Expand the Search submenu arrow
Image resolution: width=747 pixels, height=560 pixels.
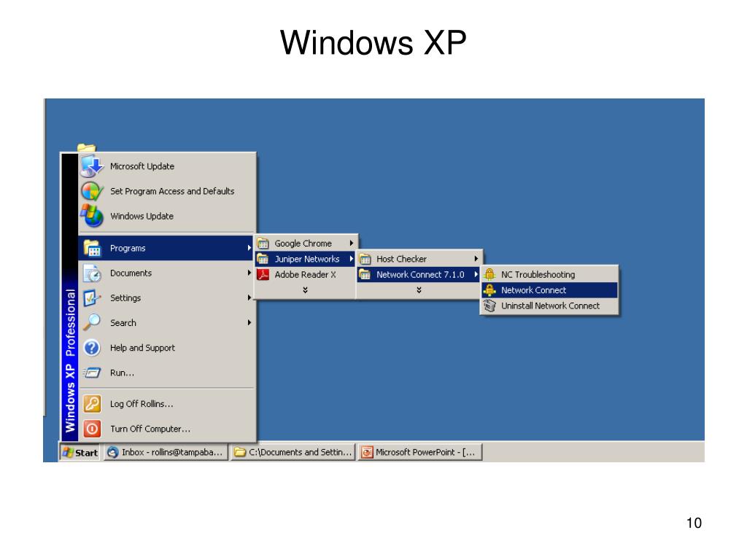pos(249,322)
